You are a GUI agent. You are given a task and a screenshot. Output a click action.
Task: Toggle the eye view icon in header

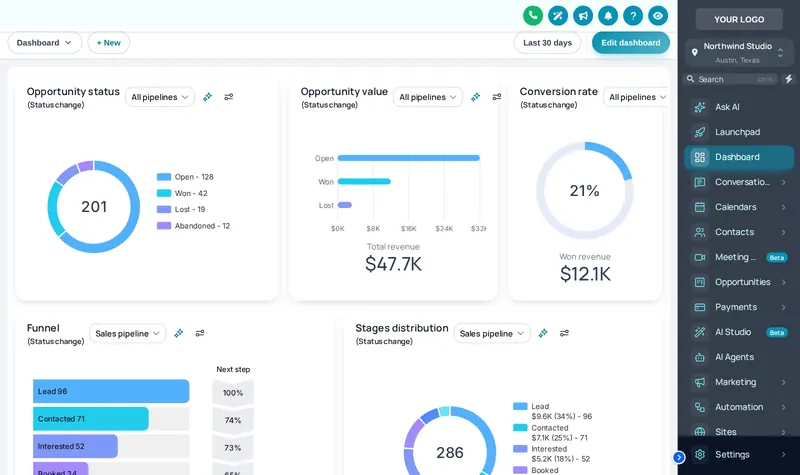pyautogui.click(x=658, y=16)
